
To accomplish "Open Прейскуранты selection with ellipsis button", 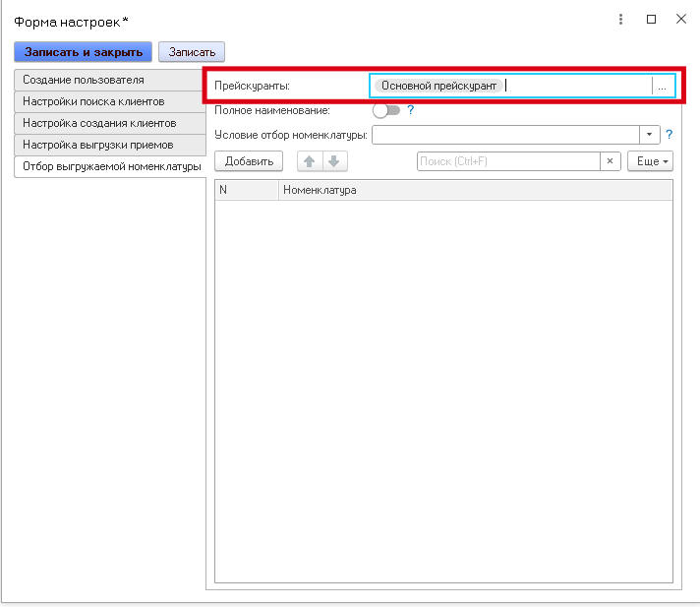I will [x=663, y=87].
